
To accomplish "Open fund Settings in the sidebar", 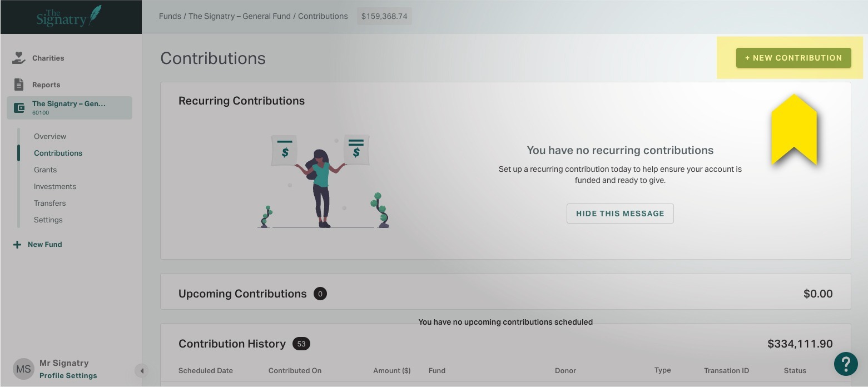I will [48, 220].
